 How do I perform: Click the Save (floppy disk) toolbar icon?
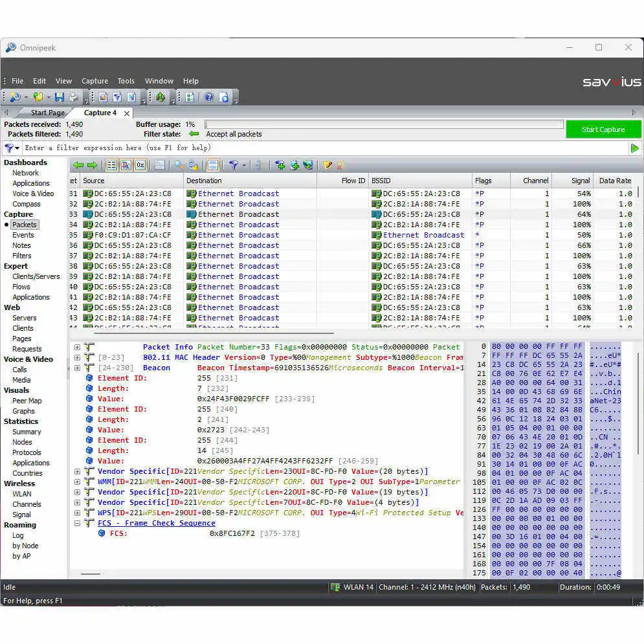click(x=60, y=97)
